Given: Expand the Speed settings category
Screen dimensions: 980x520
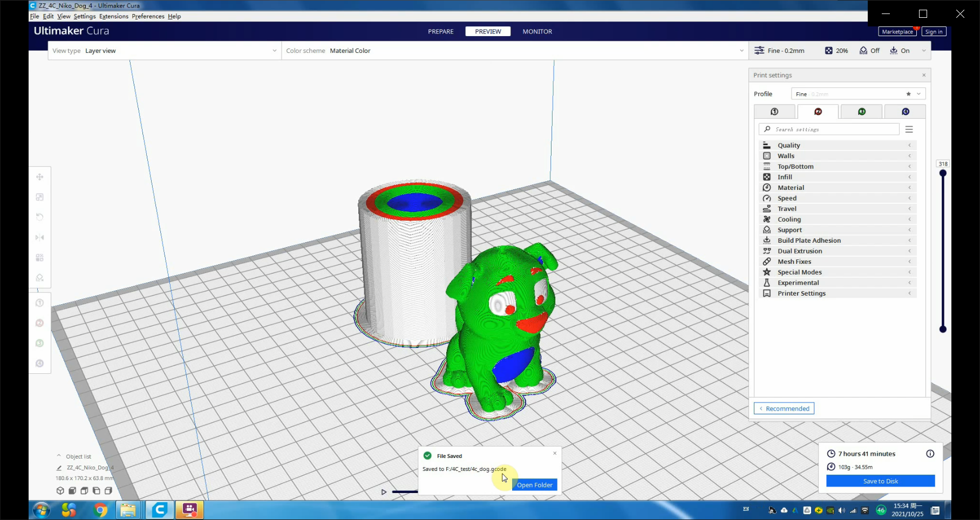Looking at the screenshot, I should [x=838, y=199].
